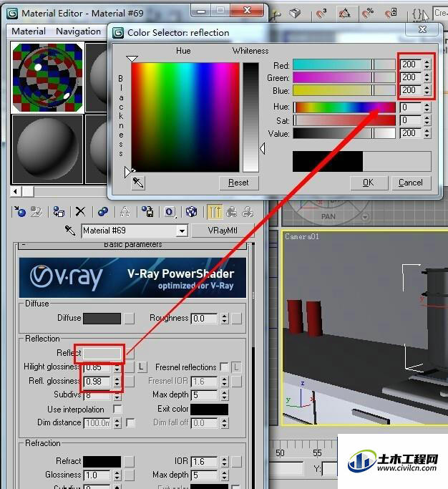
Task: Click the Whiteness vertical bar
Action: click(250, 117)
